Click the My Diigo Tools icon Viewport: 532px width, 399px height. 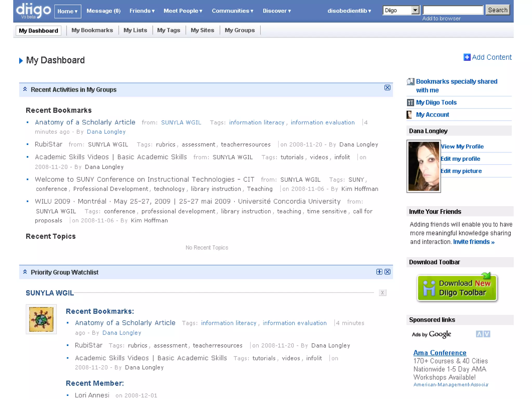(x=410, y=103)
